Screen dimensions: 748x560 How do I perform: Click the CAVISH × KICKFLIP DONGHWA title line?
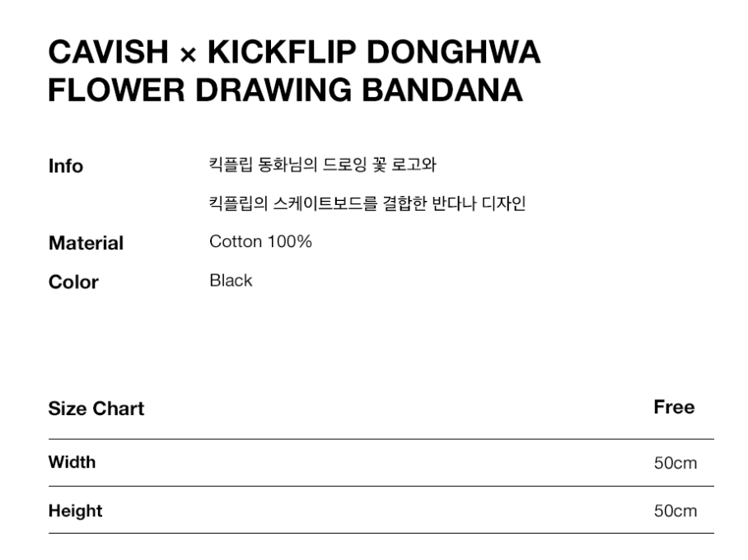[294, 54]
